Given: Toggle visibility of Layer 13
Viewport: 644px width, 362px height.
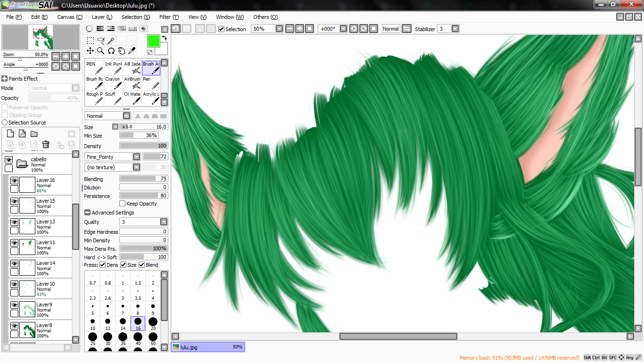Looking at the screenshot, I should (x=14, y=222).
